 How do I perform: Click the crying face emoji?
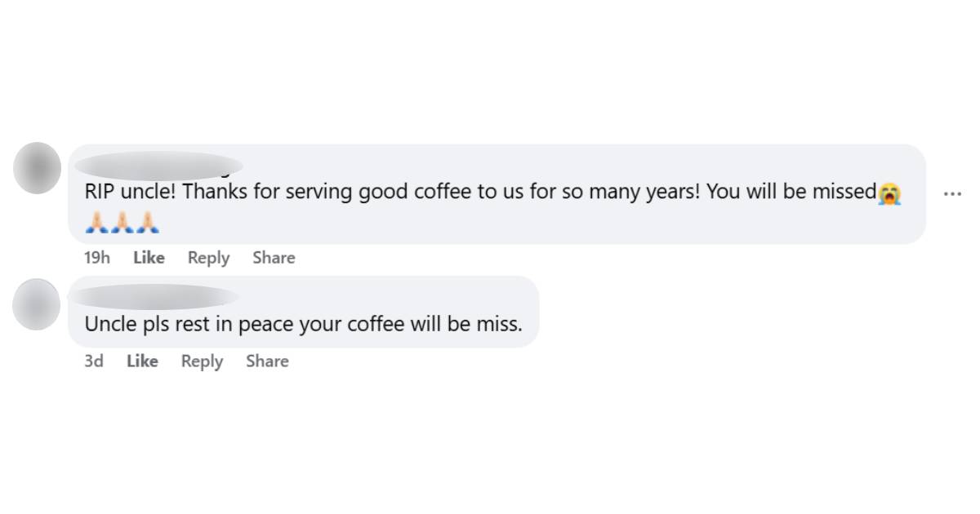[890, 194]
